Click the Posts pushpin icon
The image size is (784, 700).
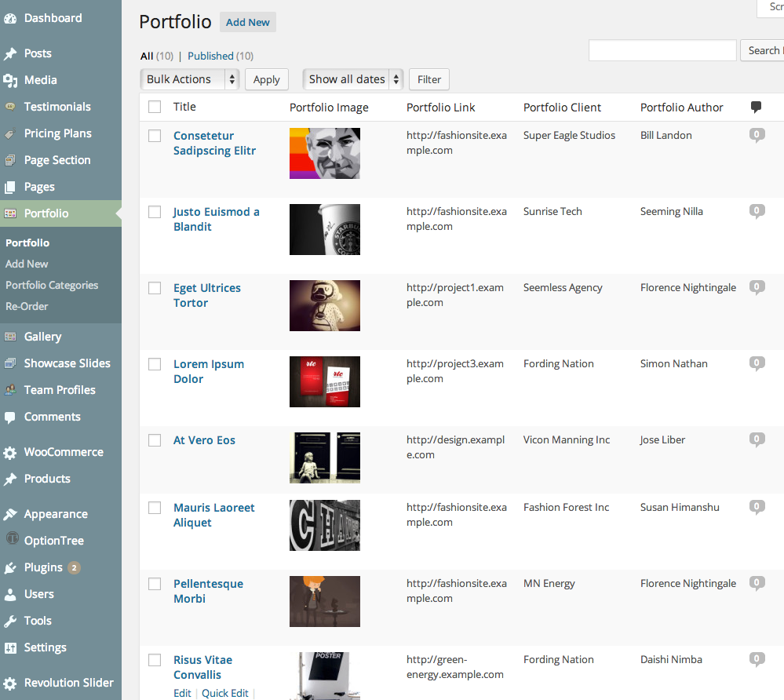pos(12,53)
